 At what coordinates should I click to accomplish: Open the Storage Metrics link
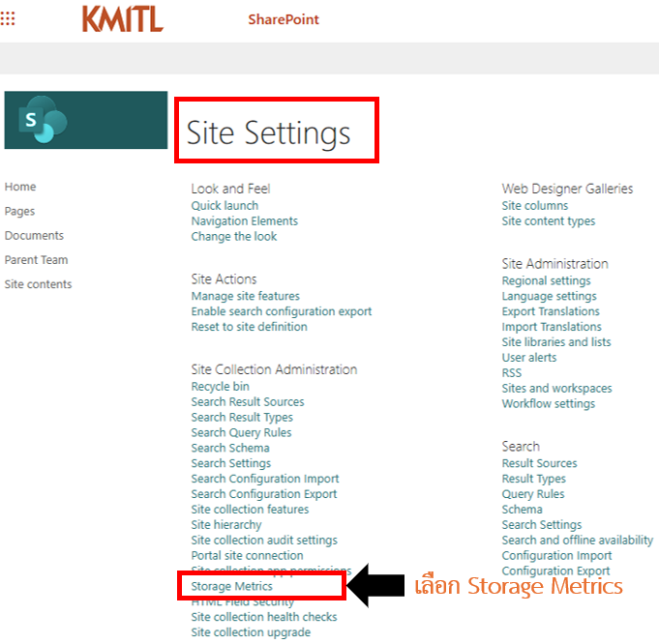[232, 586]
